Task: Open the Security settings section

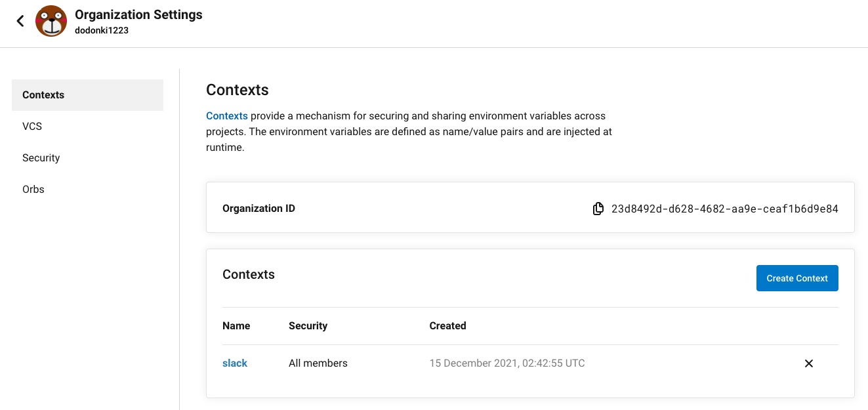Action: [41, 157]
